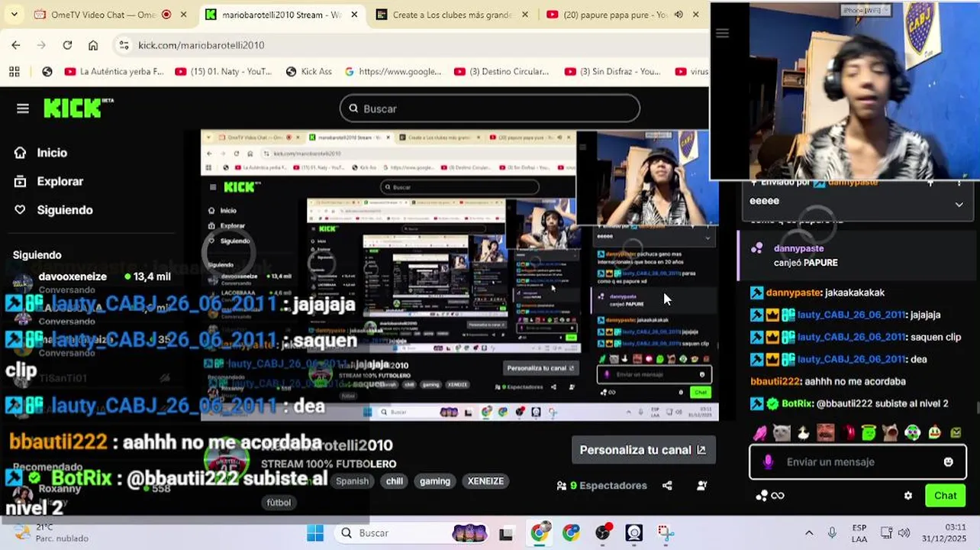980x550 pixels.
Task: Open the Sin Disfraz bookmark
Action: tap(613, 72)
